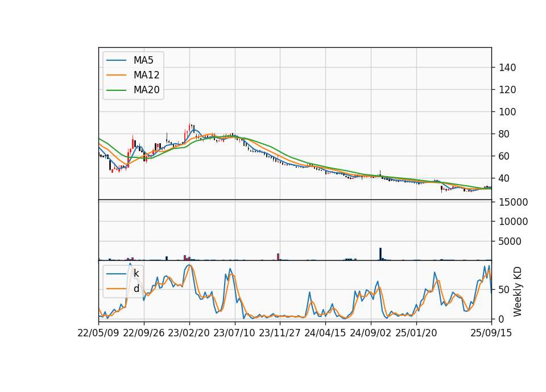Click the d legend label in KD panel
Viewport: 546px width, 392px height.
point(136,289)
